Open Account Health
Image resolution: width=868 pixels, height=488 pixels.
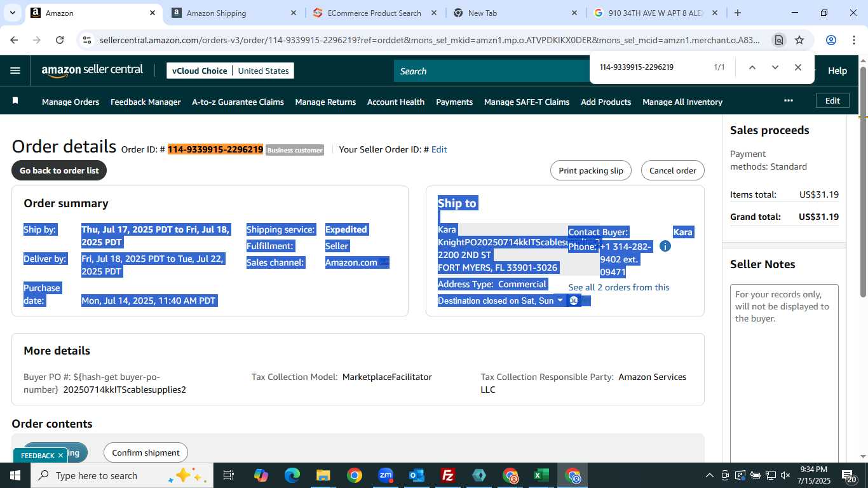(396, 102)
